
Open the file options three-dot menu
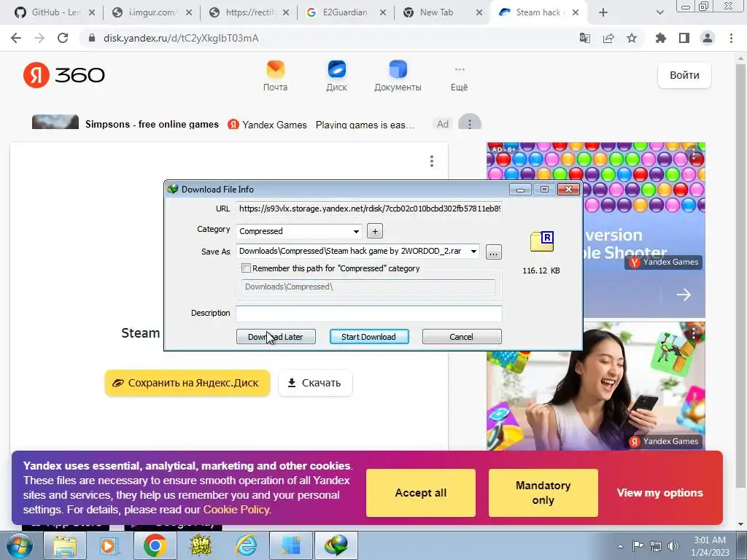432,161
